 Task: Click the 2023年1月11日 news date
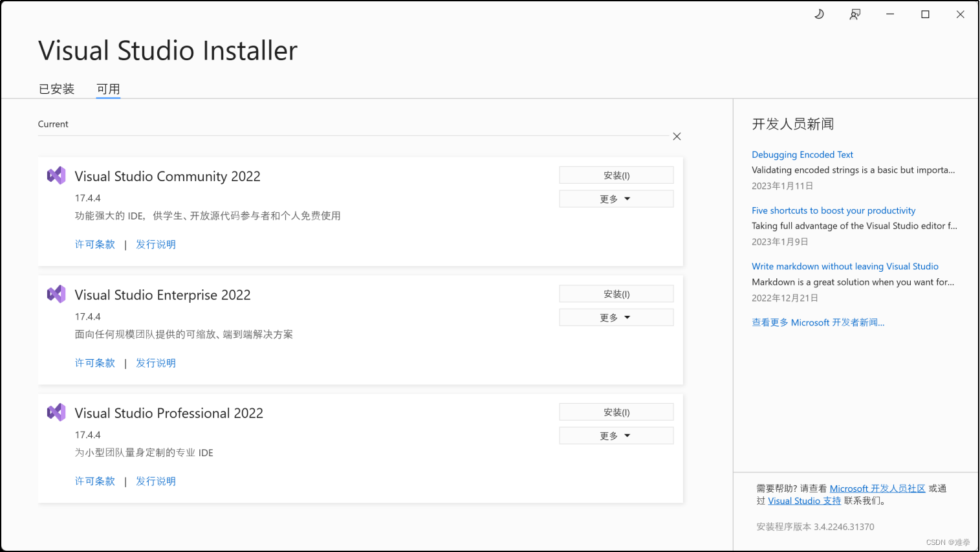[x=782, y=186]
